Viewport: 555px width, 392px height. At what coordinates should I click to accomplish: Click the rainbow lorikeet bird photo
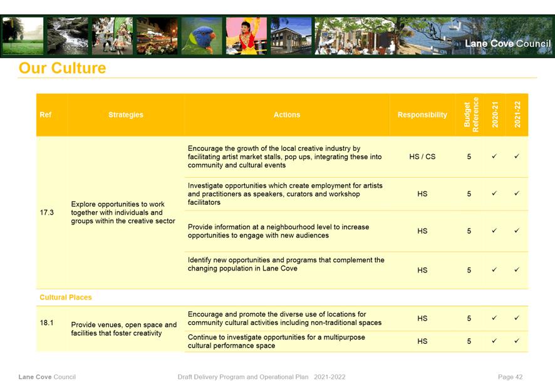pos(201,36)
